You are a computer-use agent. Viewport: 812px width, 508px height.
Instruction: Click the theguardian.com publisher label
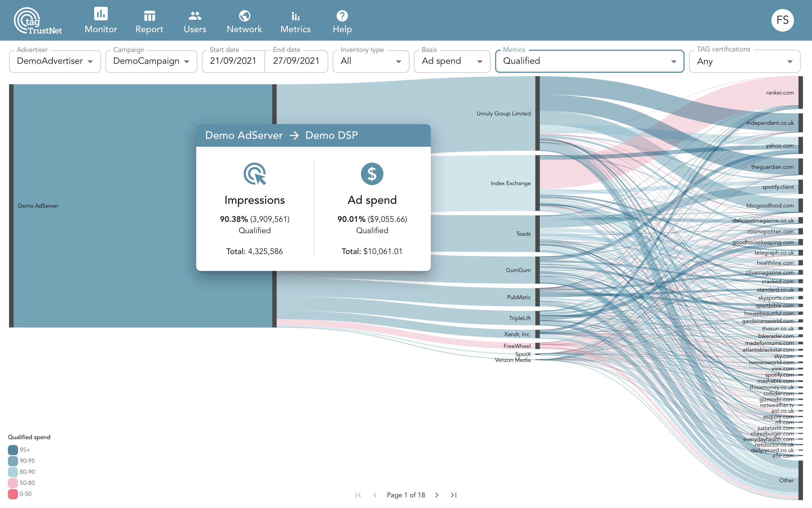773,167
